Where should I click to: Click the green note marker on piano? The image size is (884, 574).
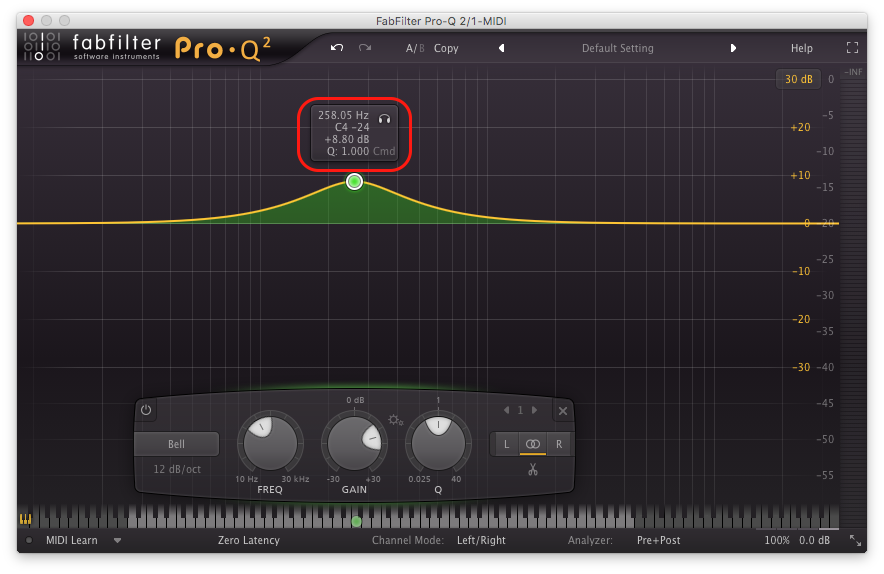click(x=356, y=522)
